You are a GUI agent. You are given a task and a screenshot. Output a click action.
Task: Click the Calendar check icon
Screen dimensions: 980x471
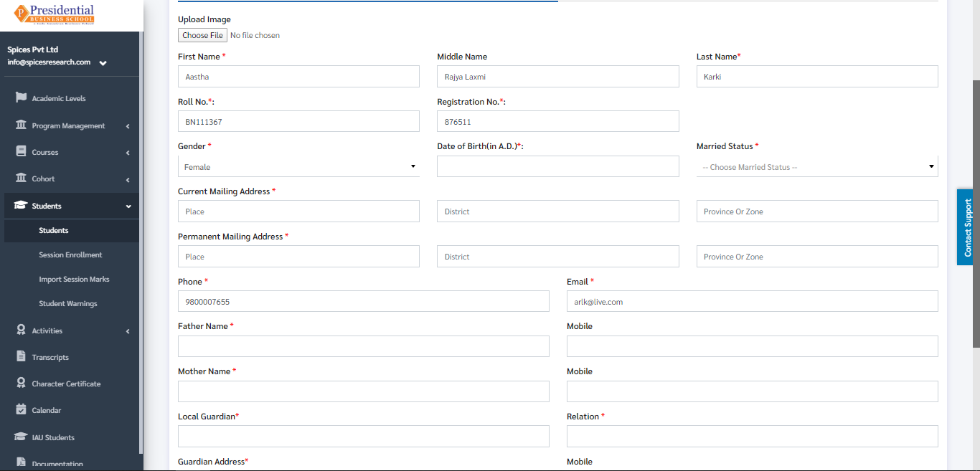(x=21, y=409)
